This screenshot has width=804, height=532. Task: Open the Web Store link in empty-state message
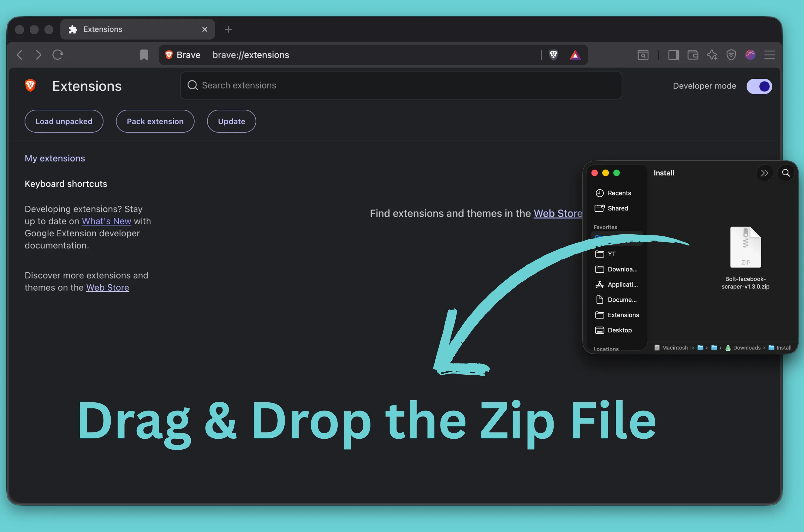click(558, 213)
